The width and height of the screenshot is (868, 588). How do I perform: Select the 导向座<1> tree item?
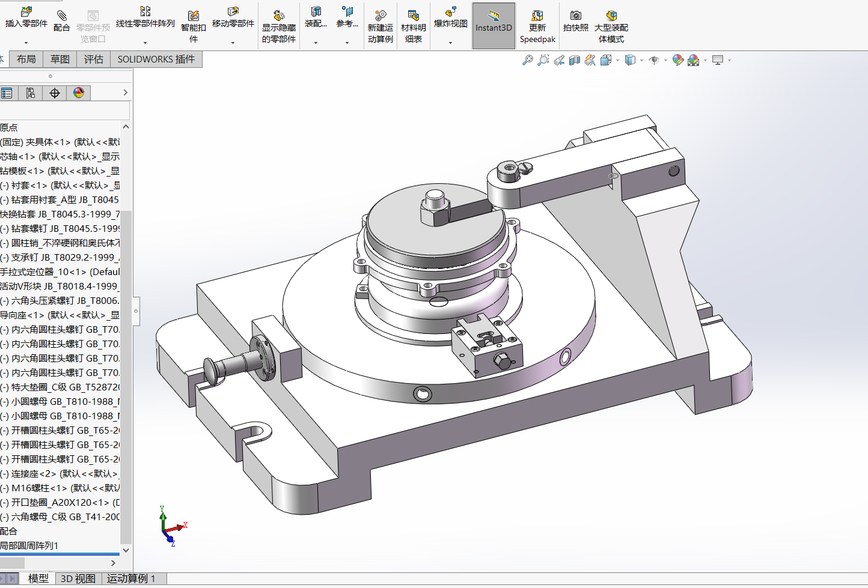[60, 315]
